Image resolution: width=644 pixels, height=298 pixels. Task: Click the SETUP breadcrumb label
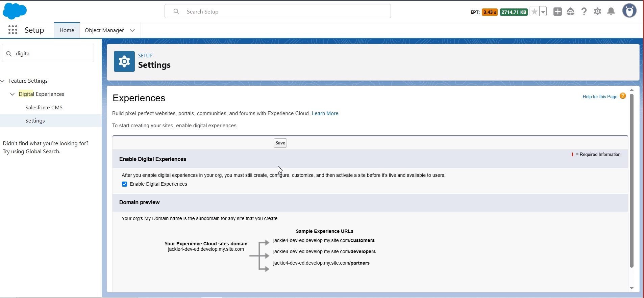click(x=145, y=55)
